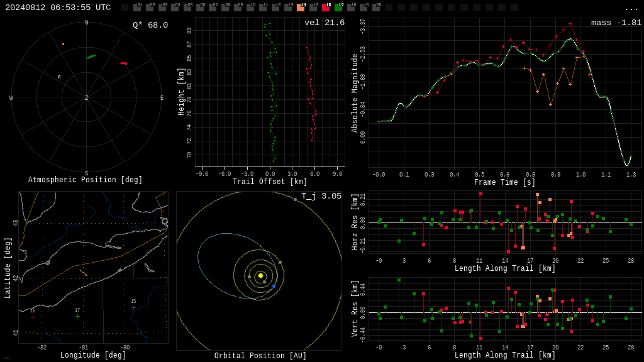Toggle the green station 17 box
The width and height of the screenshot is (644, 362).
click(339, 7)
